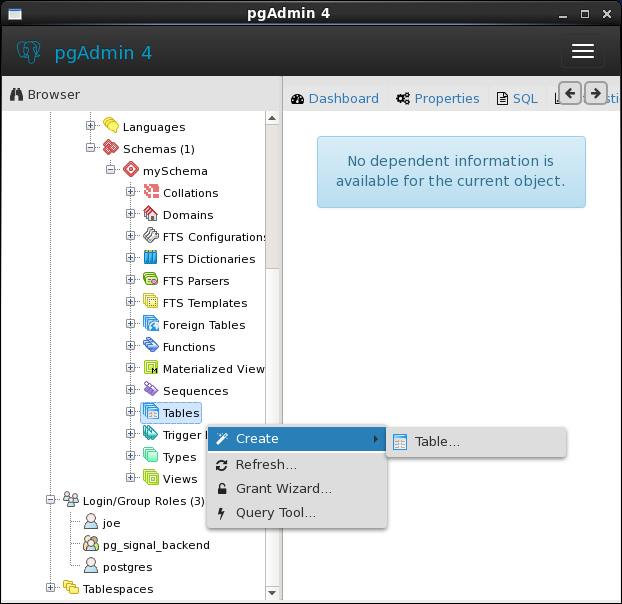The image size is (622, 604).
Task: Collapse the Login/Group Roles node
Action: click(50, 500)
